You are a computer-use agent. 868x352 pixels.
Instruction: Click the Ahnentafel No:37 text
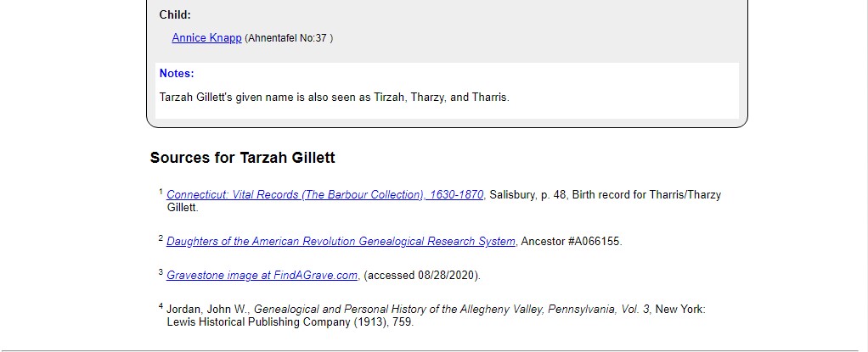tap(289, 38)
